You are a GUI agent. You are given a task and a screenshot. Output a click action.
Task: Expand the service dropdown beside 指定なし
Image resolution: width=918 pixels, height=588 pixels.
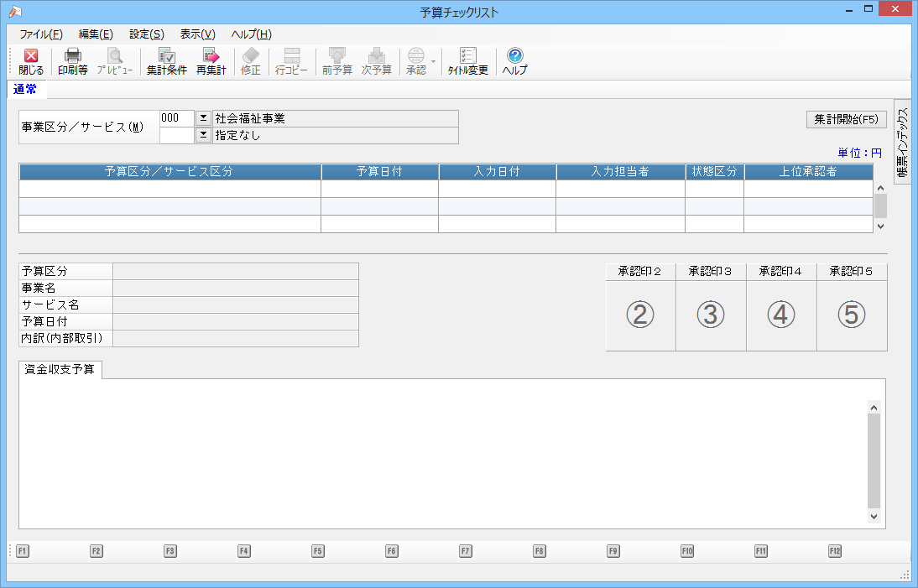(203, 135)
